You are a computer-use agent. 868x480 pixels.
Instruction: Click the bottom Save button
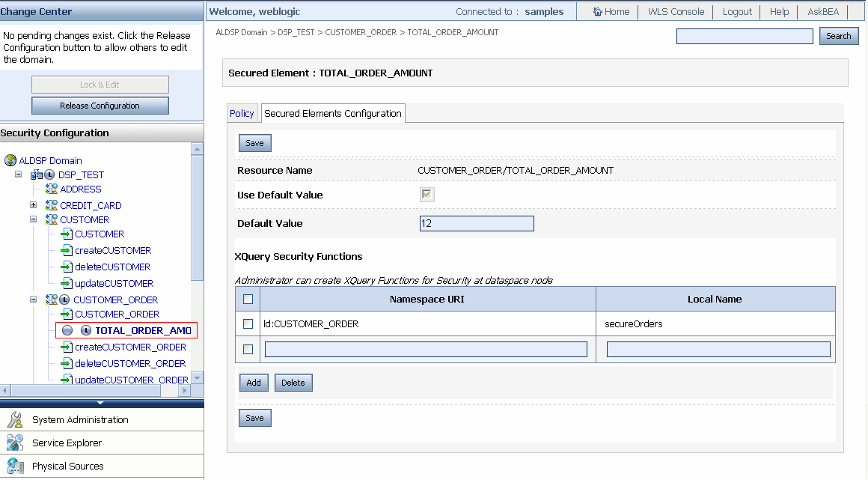254,418
